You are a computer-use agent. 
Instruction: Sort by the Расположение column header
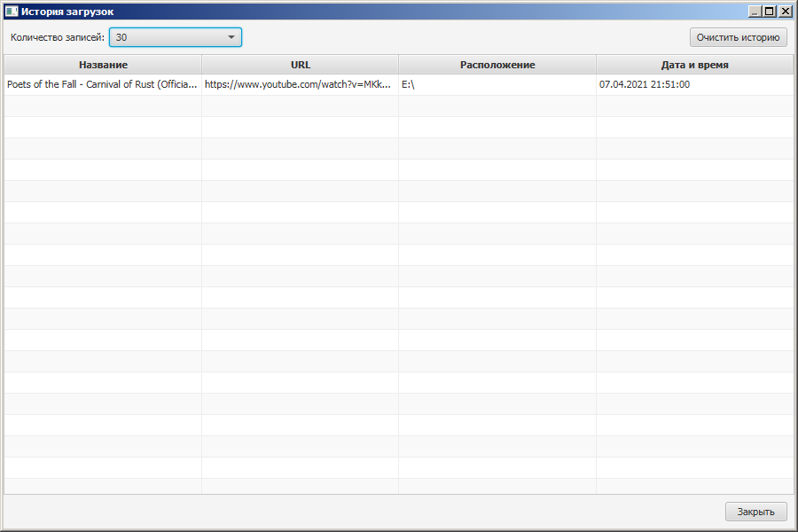[497, 65]
